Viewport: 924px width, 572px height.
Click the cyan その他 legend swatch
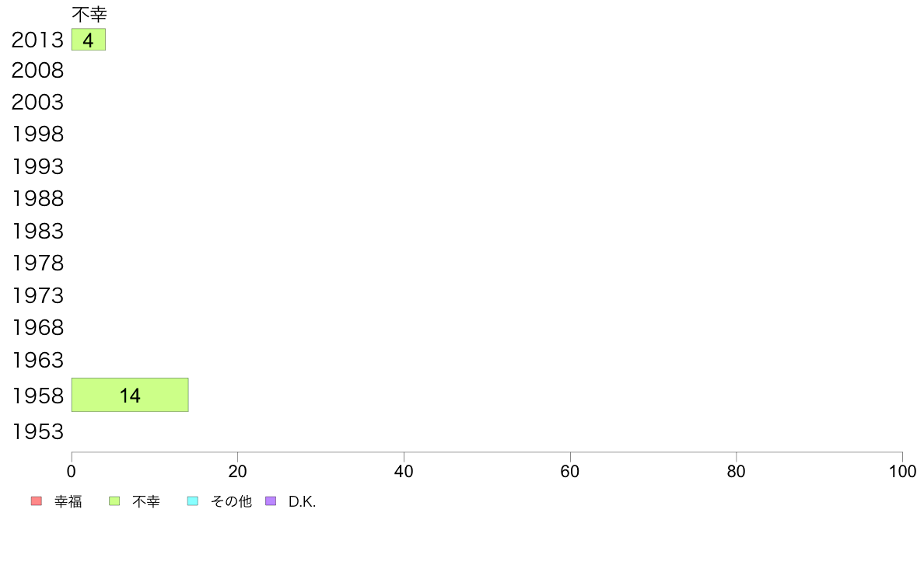[193, 501]
